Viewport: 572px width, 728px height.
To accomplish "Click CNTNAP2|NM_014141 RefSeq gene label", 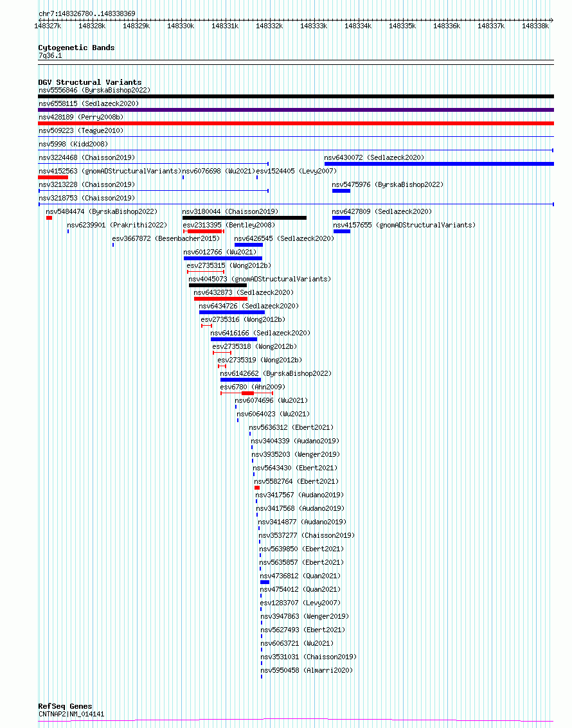I will coord(71,714).
